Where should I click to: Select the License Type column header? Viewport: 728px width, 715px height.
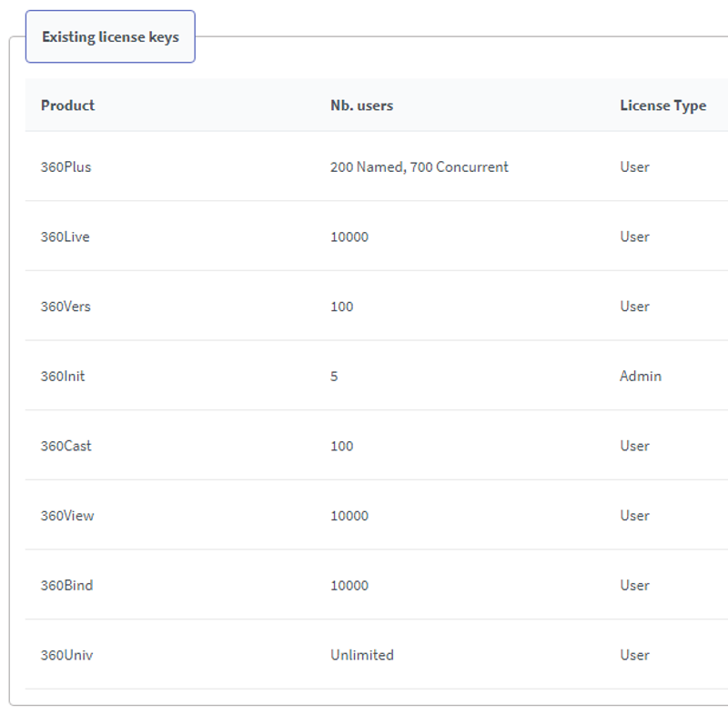[x=662, y=106]
